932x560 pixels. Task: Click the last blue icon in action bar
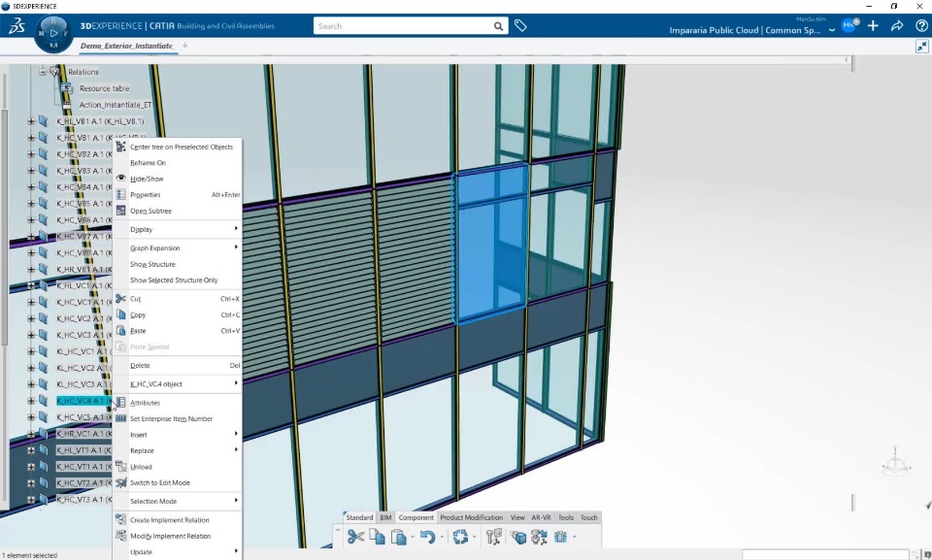coord(560,537)
